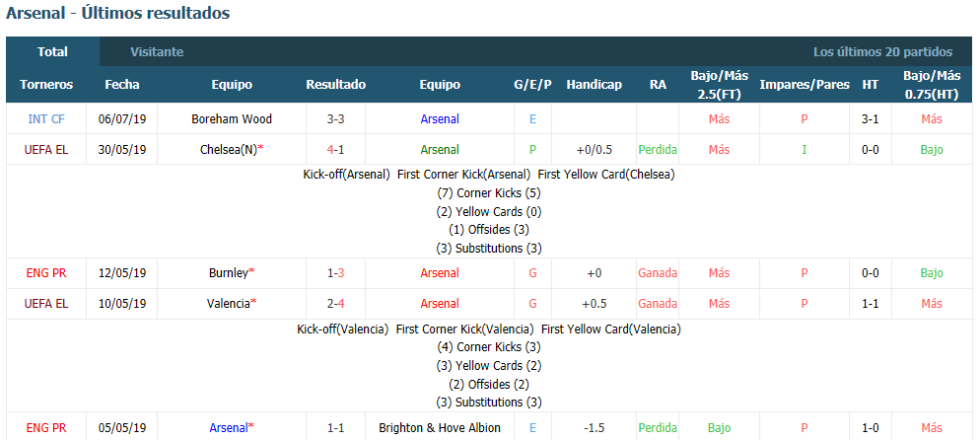This screenshot has width=980, height=440.
Task: Click the 1-3 Burnley match score
Action: (335, 272)
